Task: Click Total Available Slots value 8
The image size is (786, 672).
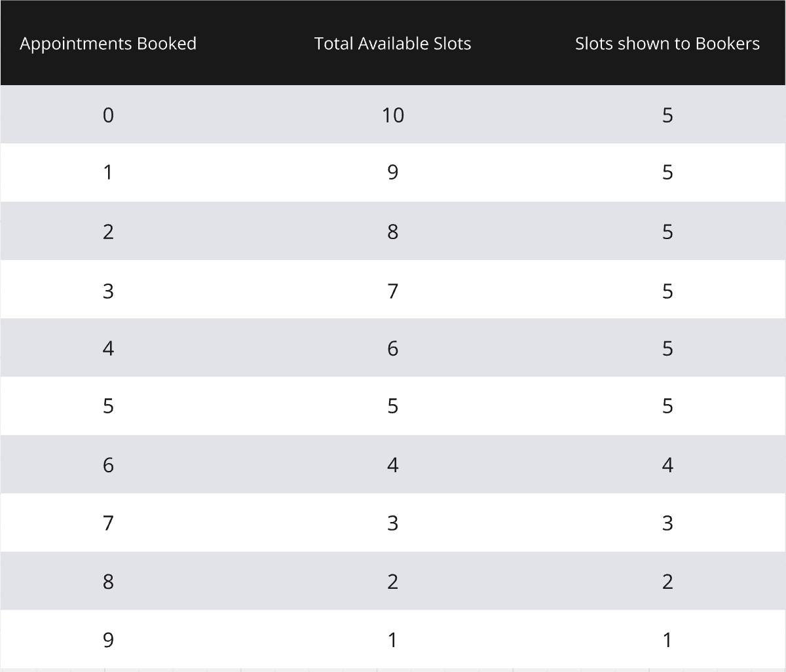Action: 392,231
